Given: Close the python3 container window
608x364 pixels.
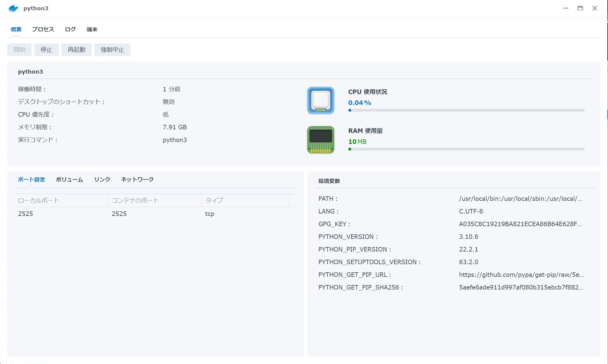Looking at the screenshot, I should coord(594,8).
